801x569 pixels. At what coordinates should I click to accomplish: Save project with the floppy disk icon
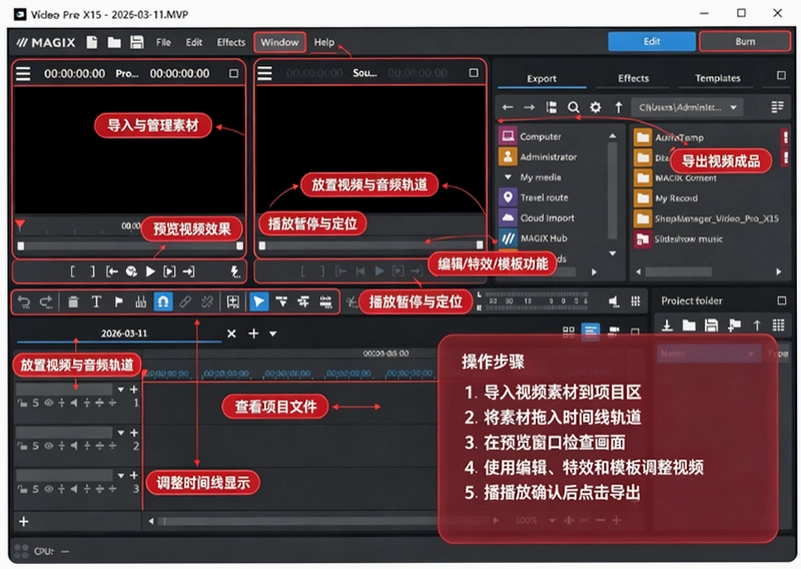136,42
